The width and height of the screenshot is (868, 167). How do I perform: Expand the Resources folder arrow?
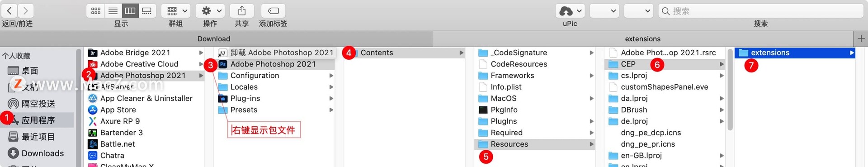pos(591,144)
